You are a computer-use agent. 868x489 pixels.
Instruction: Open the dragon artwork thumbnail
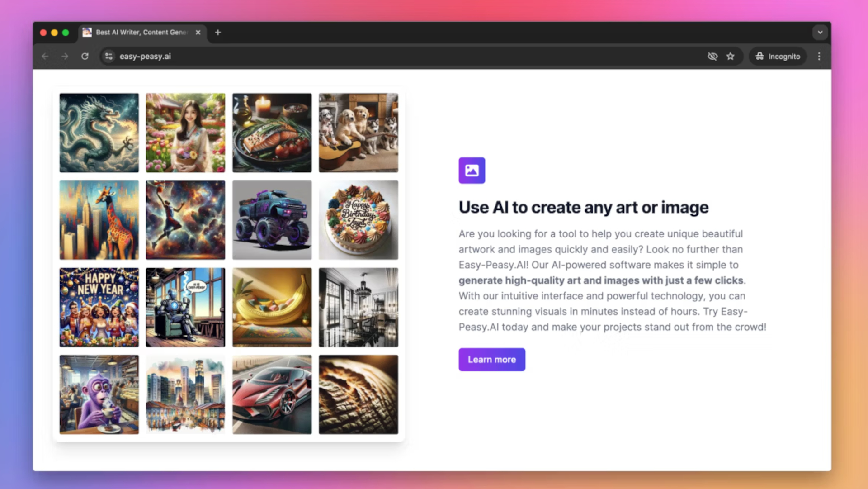point(99,133)
